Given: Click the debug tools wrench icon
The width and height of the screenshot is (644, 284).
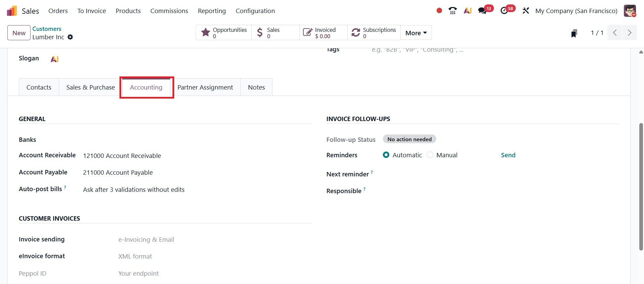Looking at the screenshot, I should coord(526,11).
